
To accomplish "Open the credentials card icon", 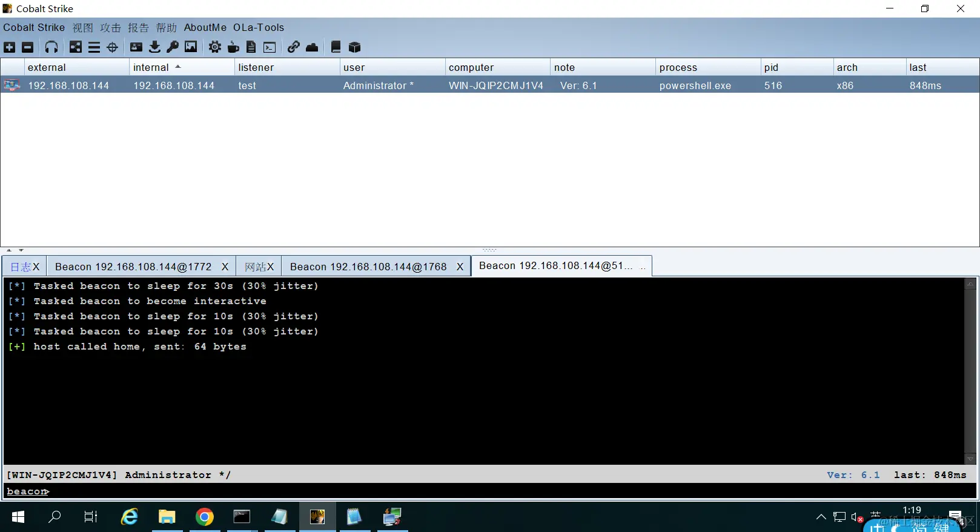I will pos(136,47).
